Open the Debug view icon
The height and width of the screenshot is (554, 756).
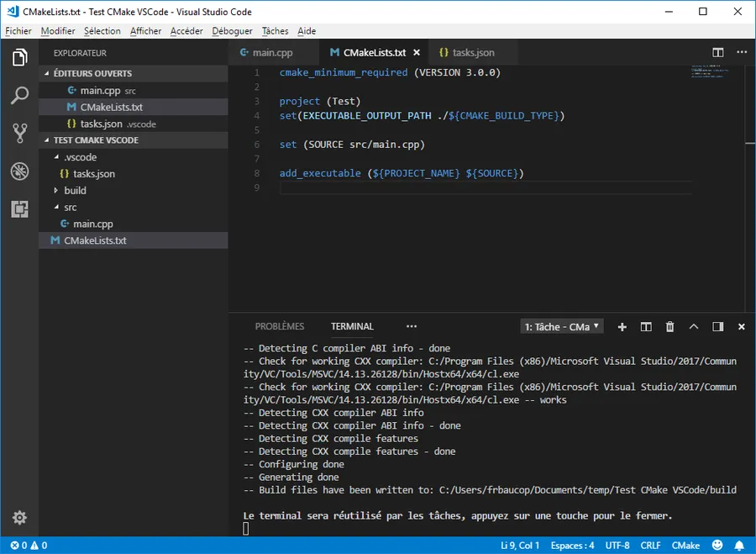click(x=19, y=171)
